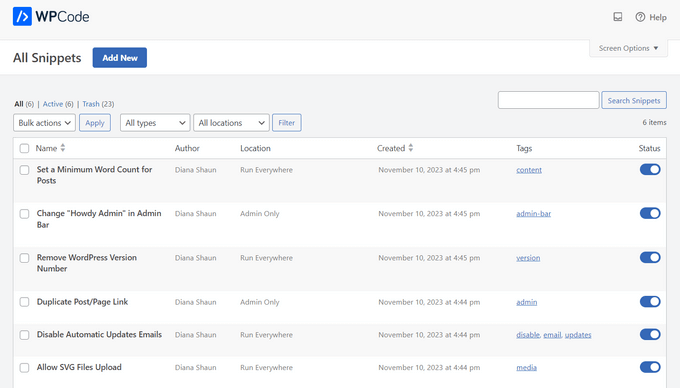Image resolution: width=680 pixels, height=388 pixels.
Task: Open the disable tag link
Action: click(x=528, y=335)
